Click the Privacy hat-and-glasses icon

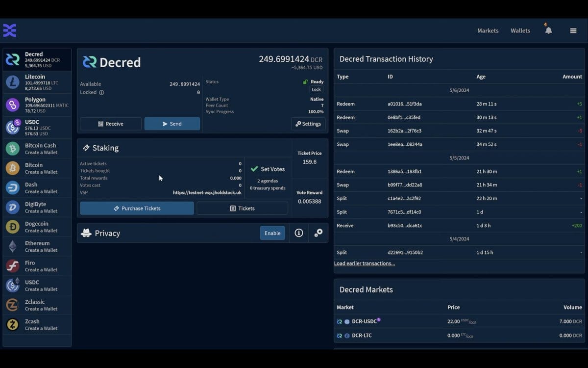click(x=86, y=233)
